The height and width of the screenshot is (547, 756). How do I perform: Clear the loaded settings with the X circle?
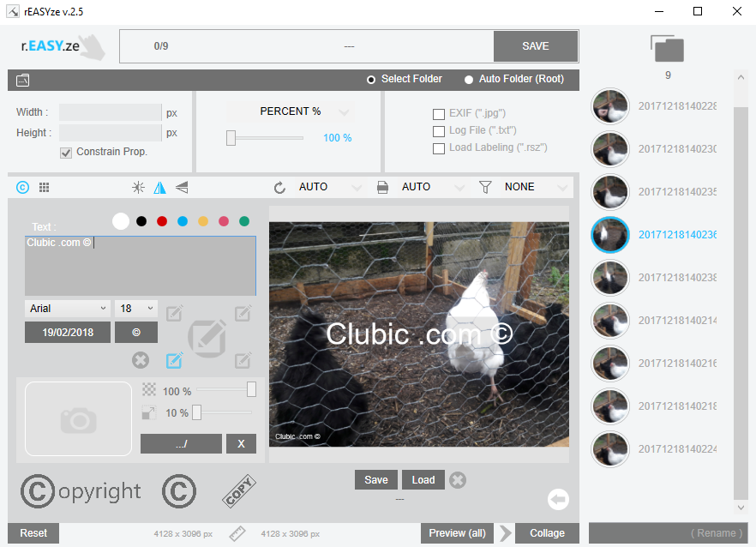(x=458, y=480)
